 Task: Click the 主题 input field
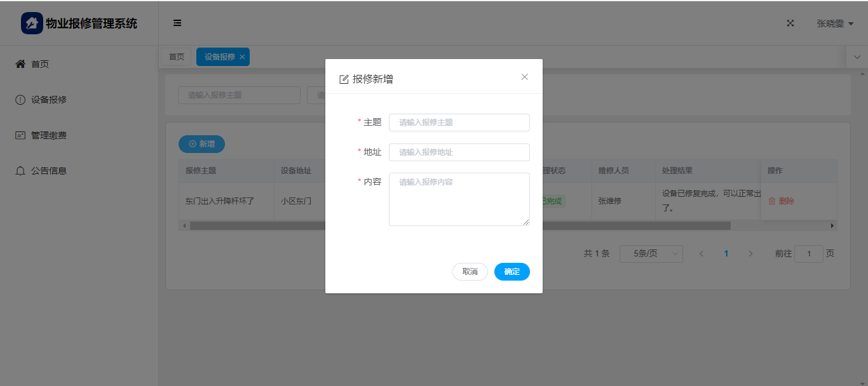459,123
